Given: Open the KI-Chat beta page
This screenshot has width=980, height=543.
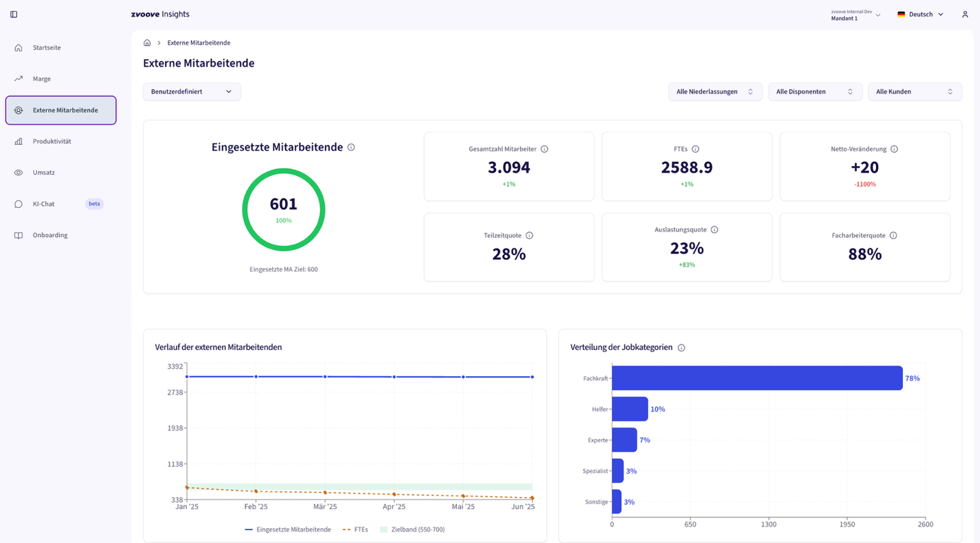Looking at the screenshot, I should coord(44,204).
